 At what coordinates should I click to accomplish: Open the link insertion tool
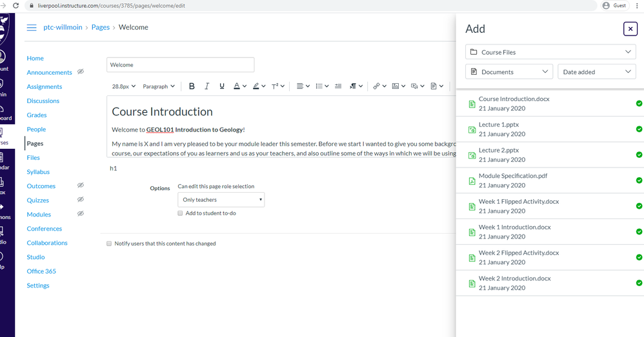(376, 86)
